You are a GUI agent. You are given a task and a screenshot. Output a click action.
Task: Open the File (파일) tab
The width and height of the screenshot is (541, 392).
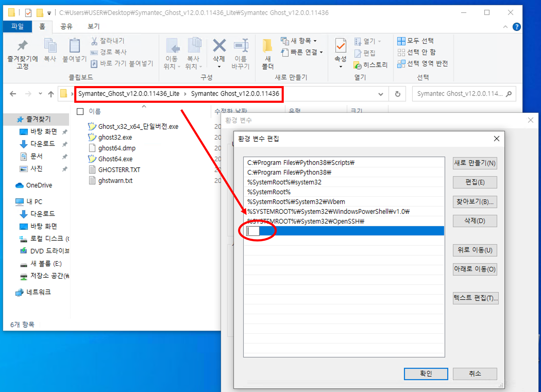coord(17,26)
